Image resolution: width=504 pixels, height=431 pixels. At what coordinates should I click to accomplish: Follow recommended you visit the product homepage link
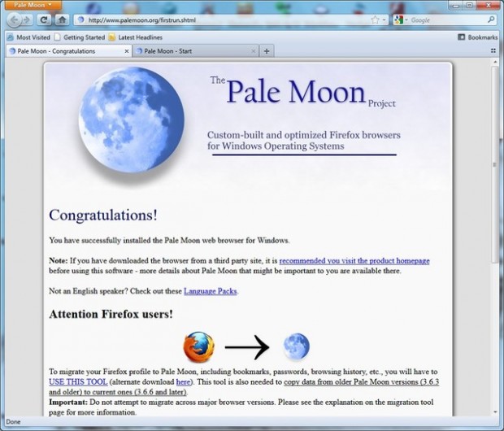point(354,260)
